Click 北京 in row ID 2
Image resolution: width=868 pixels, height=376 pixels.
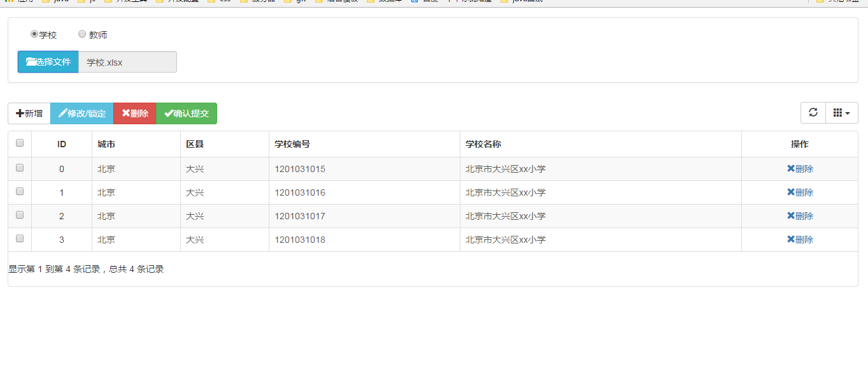(x=106, y=216)
